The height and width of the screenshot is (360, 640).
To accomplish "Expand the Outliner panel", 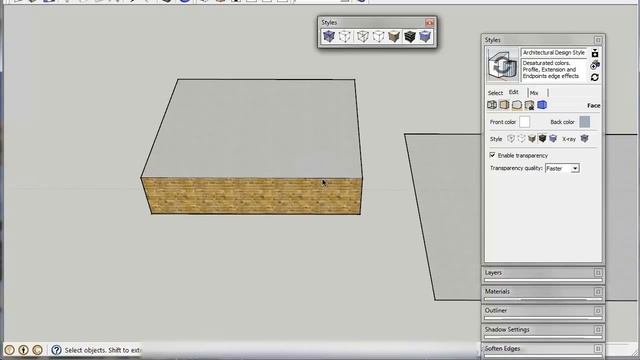I will [x=598, y=311].
